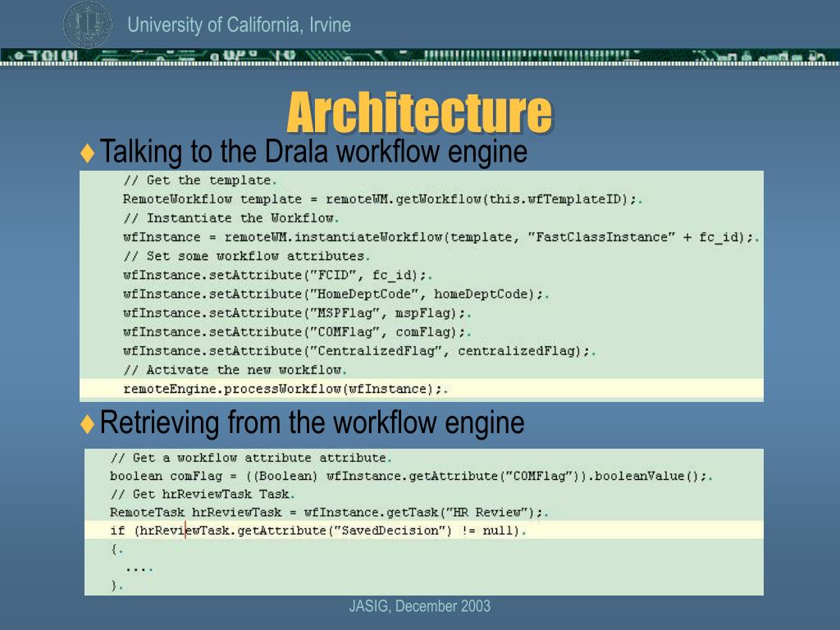This screenshot has height=630, width=840.
Task: Click the 'University of California, Irvine' header text
Action: click(x=239, y=25)
